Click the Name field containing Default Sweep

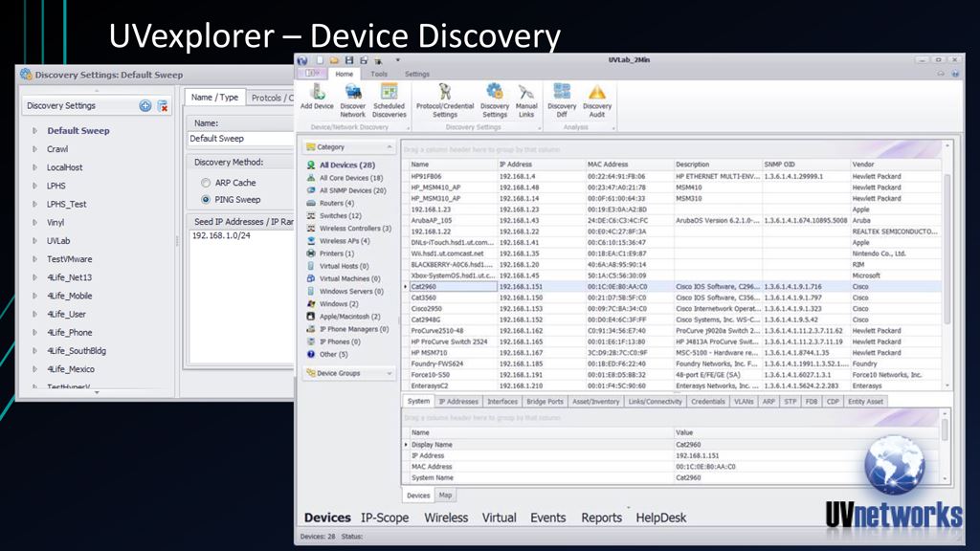(240, 139)
